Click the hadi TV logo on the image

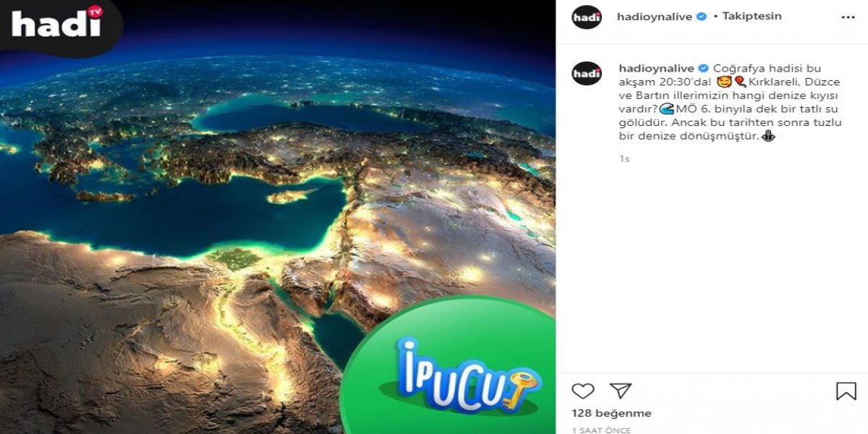57,23
